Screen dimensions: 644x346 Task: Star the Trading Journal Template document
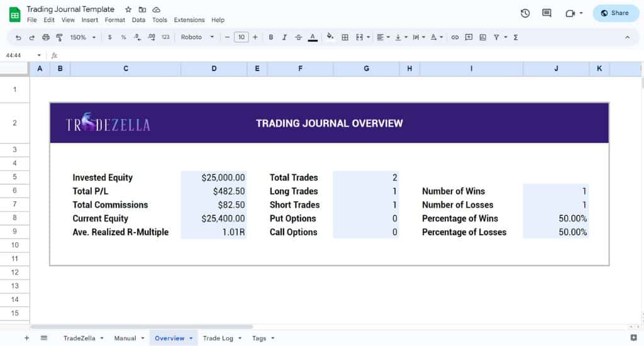click(128, 9)
